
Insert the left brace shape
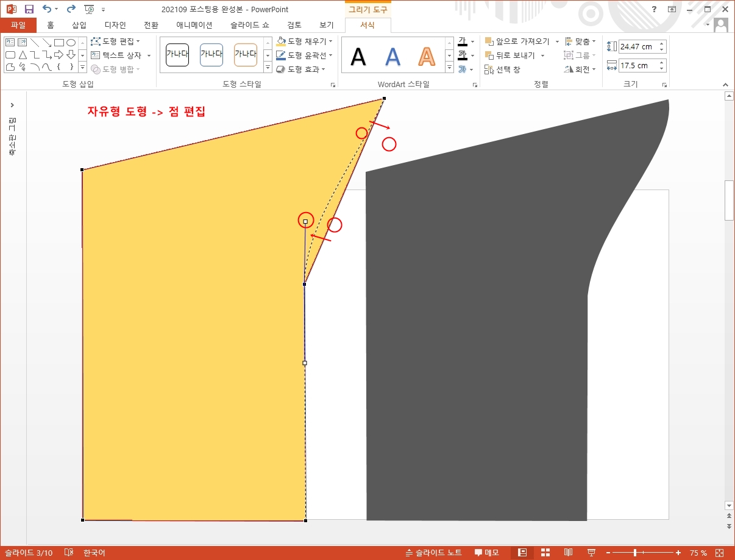59,66
